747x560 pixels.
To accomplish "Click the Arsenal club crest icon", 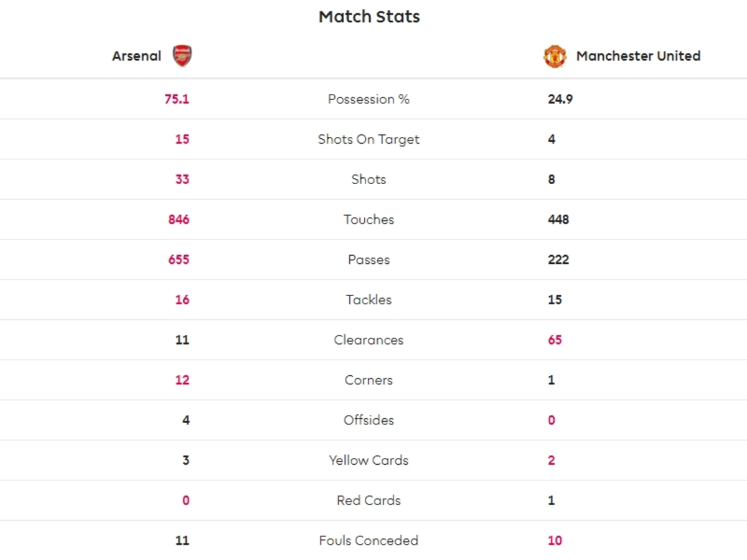I will 182,56.
